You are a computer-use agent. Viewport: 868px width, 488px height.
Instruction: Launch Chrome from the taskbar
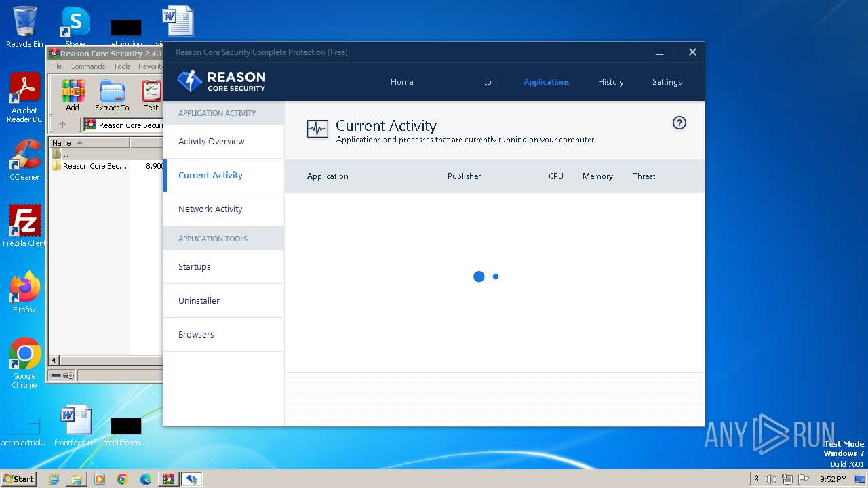(x=123, y=479)
